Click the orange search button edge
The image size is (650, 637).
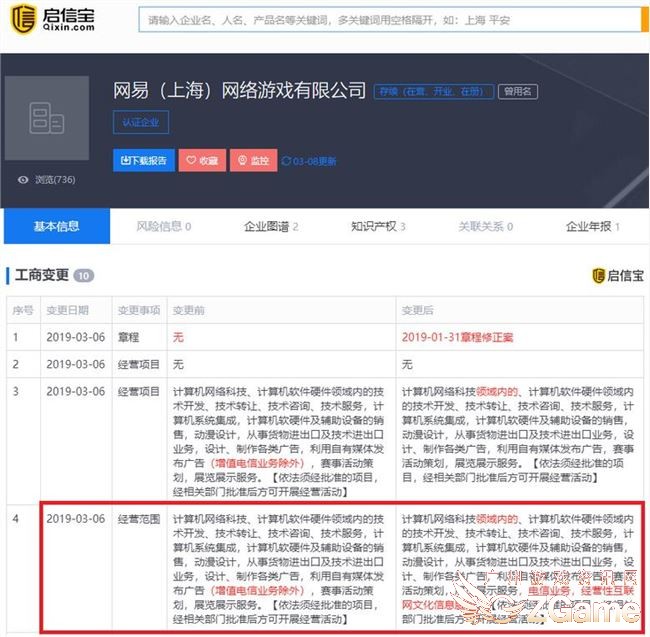pos(645,19)
